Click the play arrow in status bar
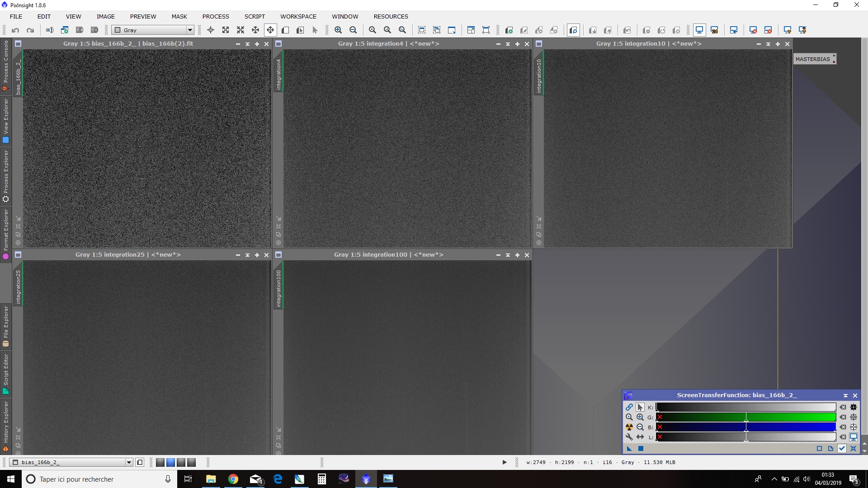The image size is (868, 488). pos(505,462)
